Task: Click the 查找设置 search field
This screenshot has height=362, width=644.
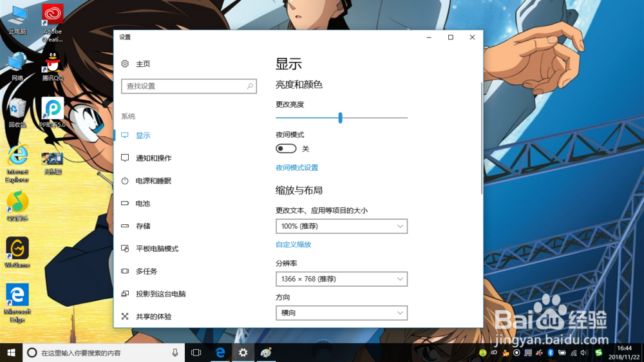Action: (x=189, y=86)
